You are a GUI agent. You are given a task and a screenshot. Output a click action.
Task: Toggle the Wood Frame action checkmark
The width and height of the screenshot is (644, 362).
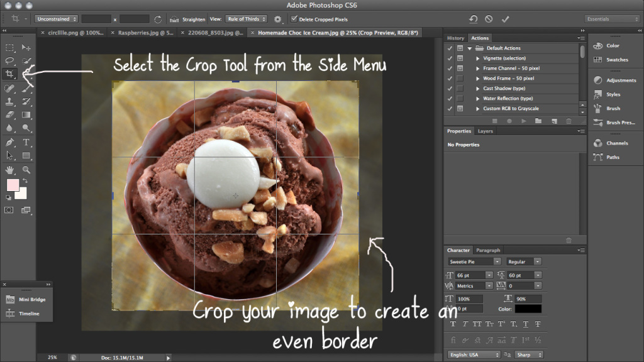click(449, 79)
